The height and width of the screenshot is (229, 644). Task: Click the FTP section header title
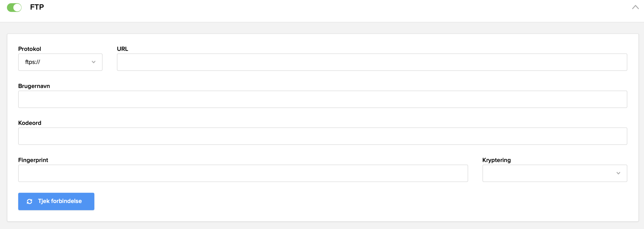[37, 7]
